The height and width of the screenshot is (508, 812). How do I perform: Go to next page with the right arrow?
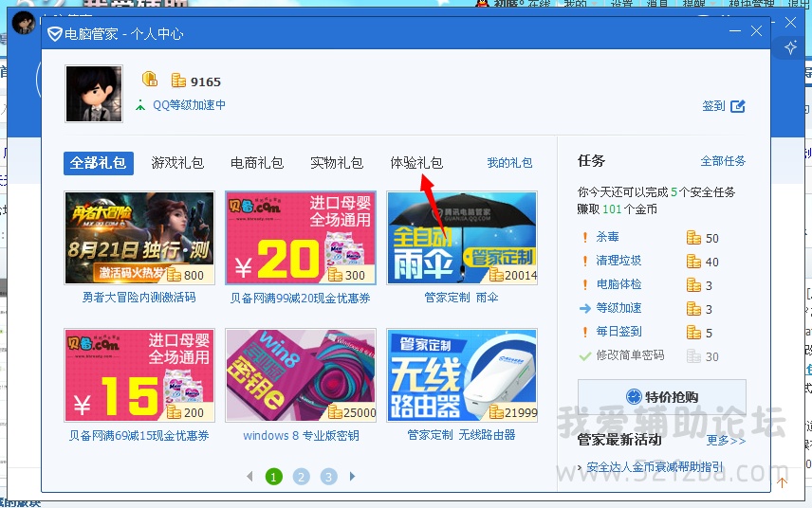click(x=352, y=476)
